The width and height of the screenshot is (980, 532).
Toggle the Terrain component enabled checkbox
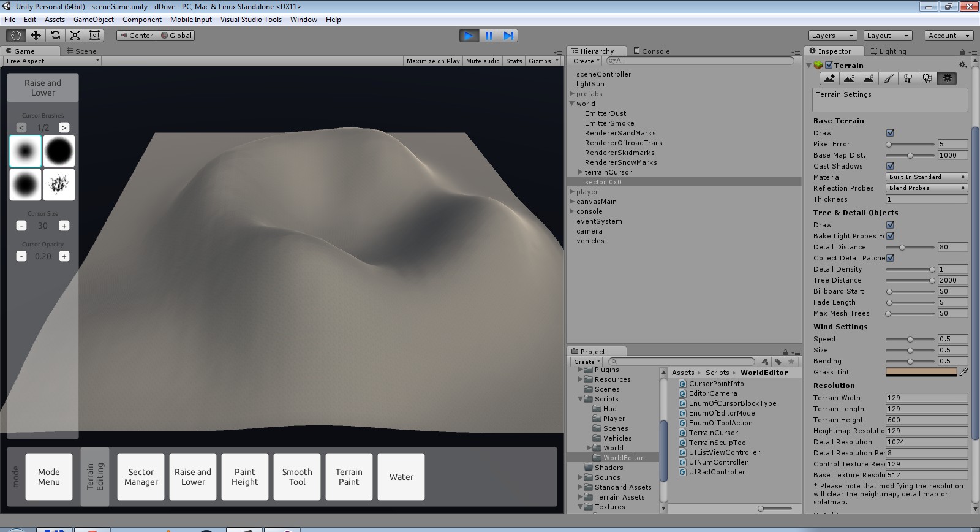[x=829, y=65]
